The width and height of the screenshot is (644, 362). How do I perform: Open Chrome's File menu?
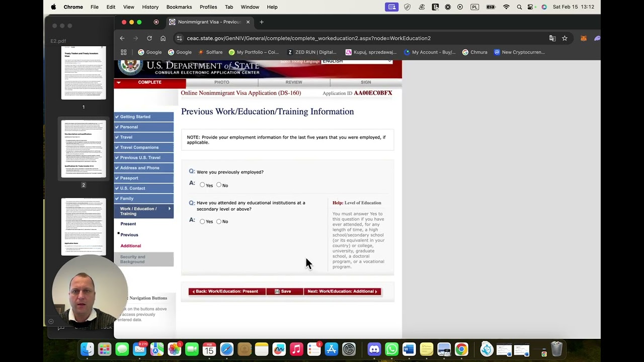pyautogui.click(x=95, y=7)
